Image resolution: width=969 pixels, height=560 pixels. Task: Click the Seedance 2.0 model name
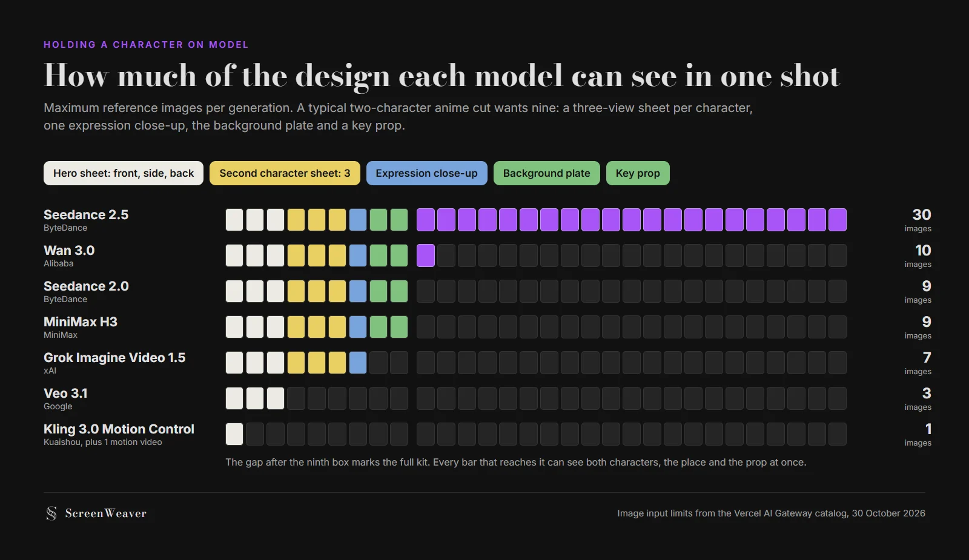point(86,286)
